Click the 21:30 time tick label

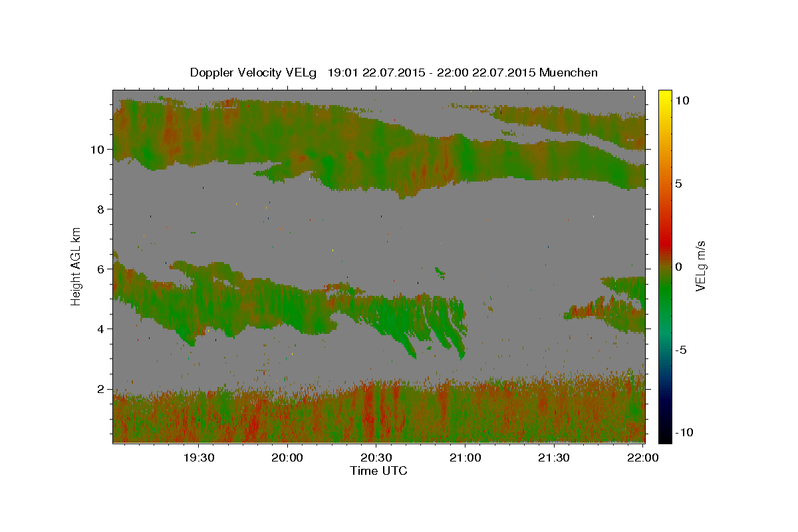coord(553,458)
